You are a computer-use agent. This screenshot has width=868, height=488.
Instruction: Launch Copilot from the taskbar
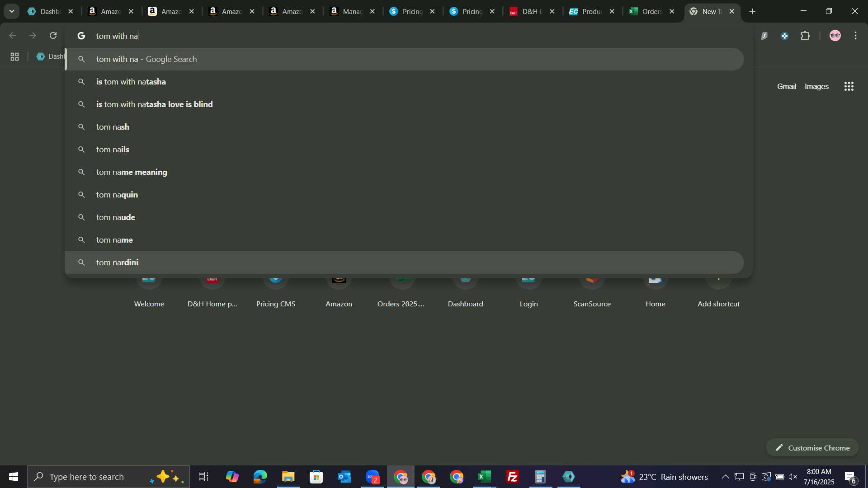232,477
